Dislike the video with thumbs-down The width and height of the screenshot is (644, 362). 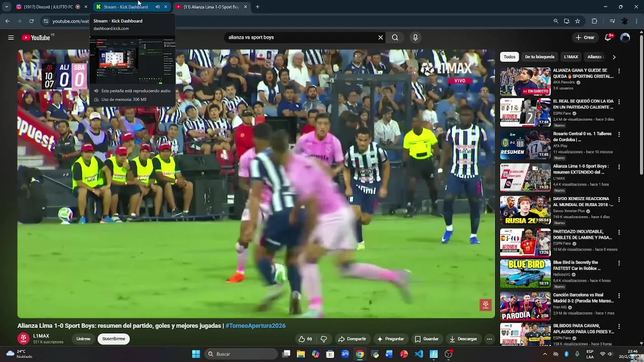point(324,339)
